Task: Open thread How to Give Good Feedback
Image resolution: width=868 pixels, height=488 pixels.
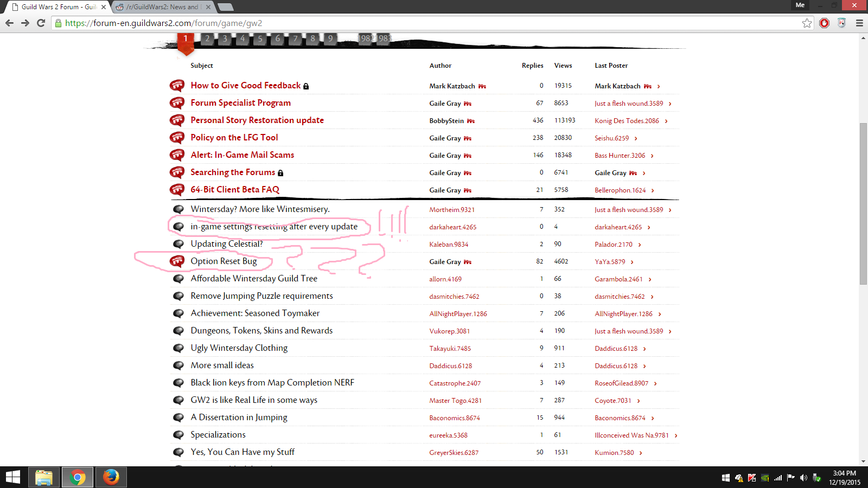Action: (x=245, y=86)
